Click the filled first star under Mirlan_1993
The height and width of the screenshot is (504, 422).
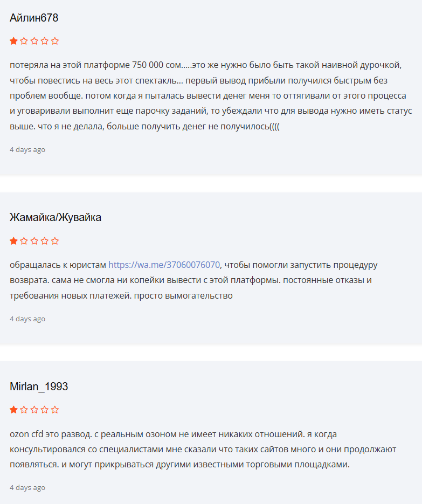(13, 410)
